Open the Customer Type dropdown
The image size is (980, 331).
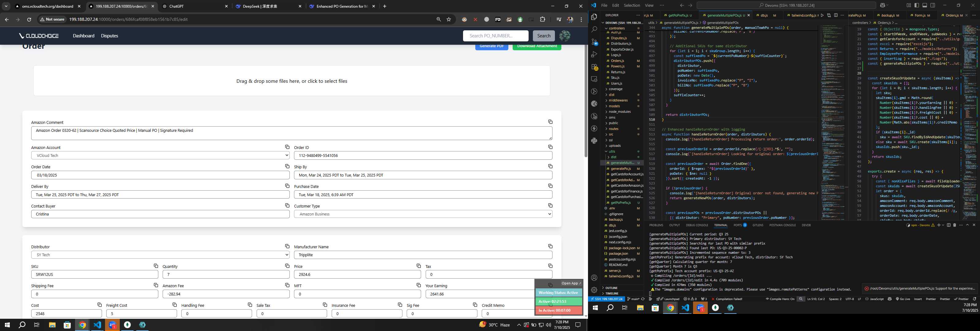tap(423, 214)
